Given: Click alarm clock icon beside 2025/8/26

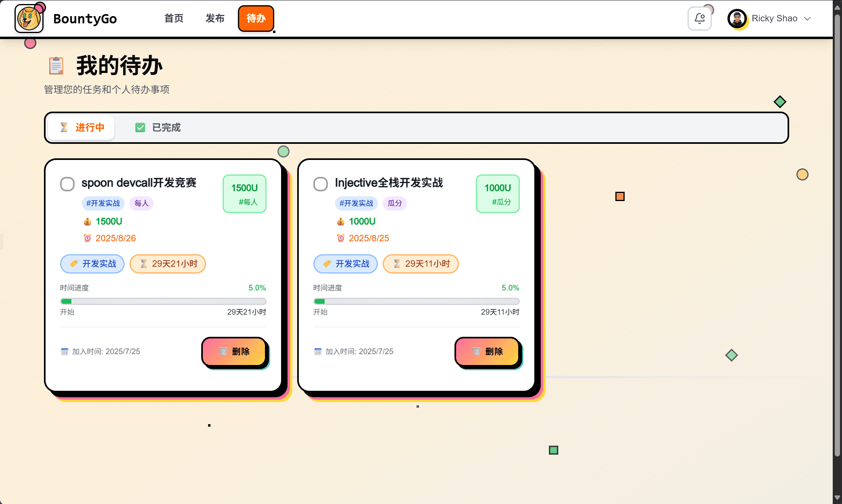Looking at the screenshot, I should pos(87,238).
